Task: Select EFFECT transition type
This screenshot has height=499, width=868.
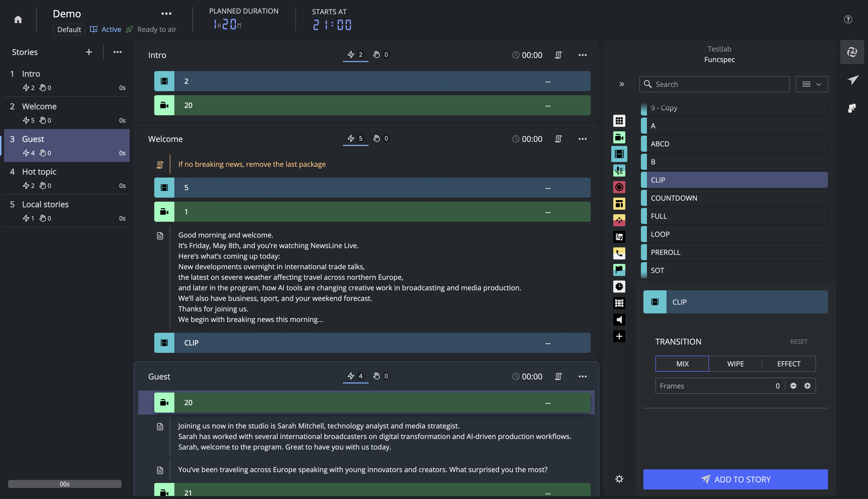Action: [788, 364]
